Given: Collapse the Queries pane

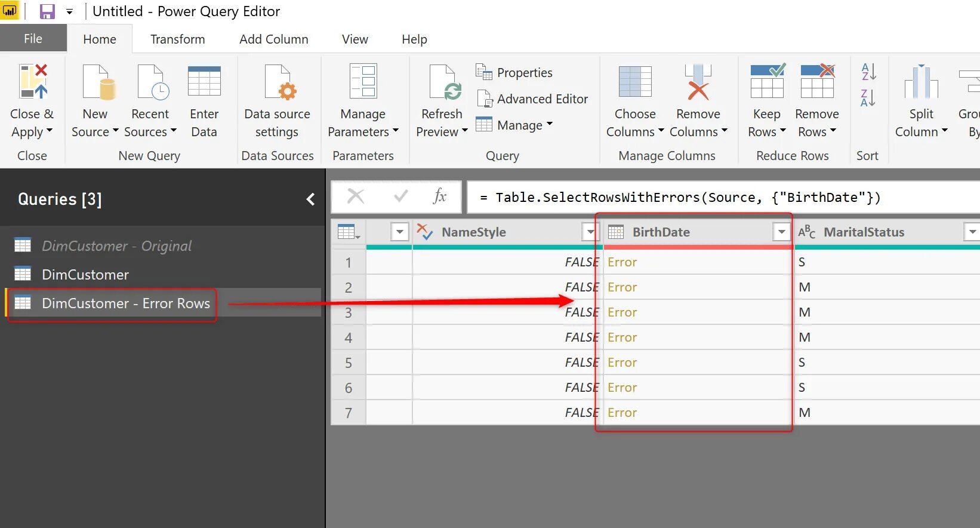Looking at the screenshot, I should [x=310, y=199].
